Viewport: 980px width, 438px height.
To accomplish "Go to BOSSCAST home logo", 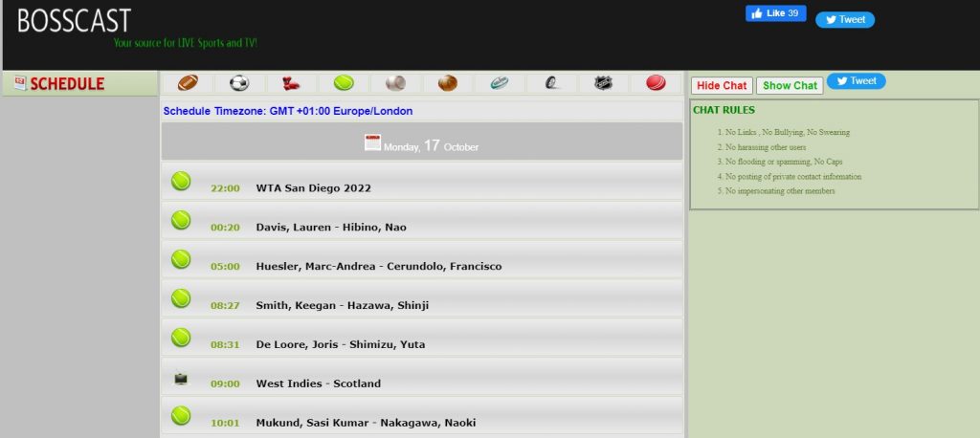I will pyautogui.click(x=75, y=20).
